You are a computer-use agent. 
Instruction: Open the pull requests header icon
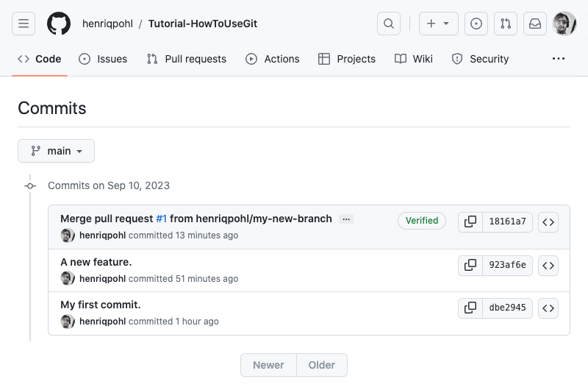[506, 24]
